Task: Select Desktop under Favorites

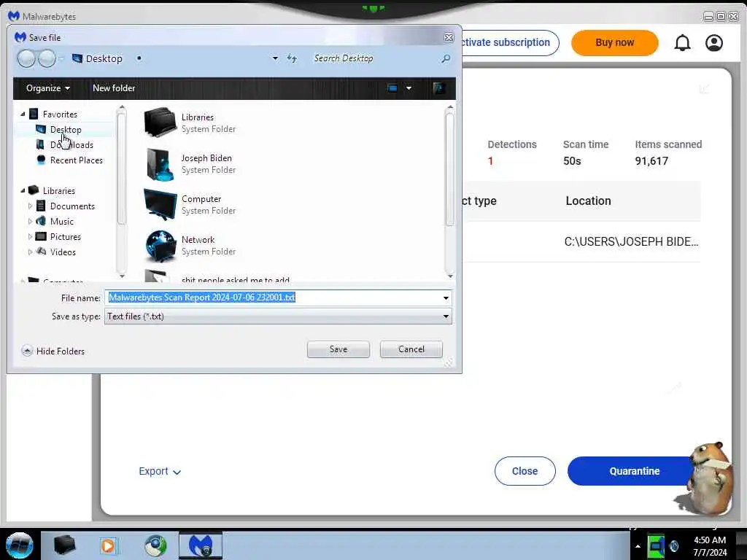Action: coord(65,130)
